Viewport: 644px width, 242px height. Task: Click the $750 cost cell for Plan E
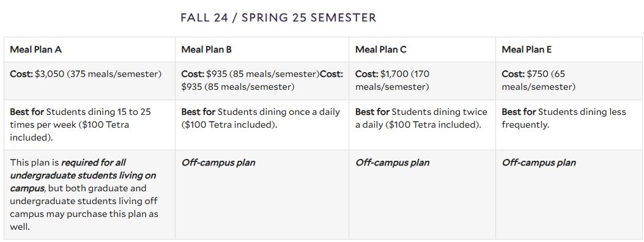[x=568, y=81]
